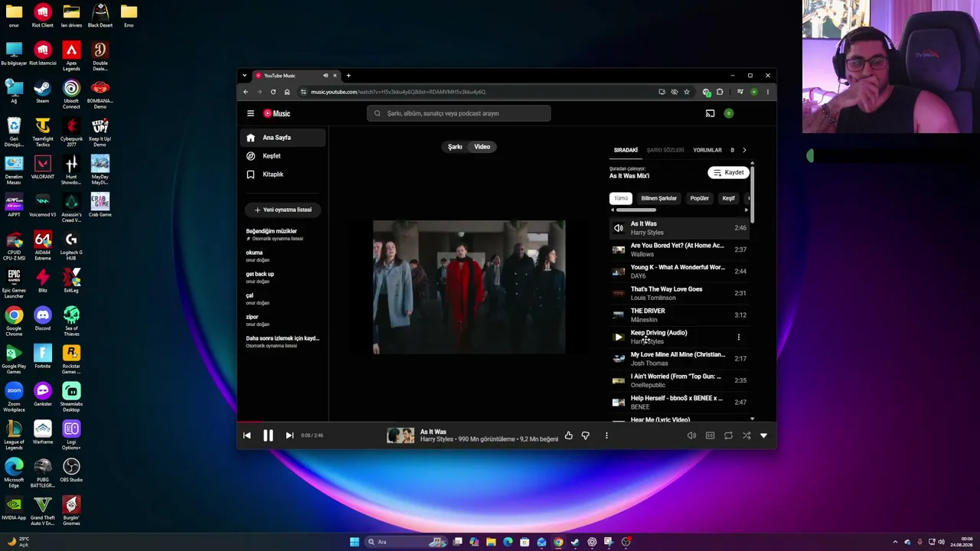
Task: Open the YORUMLAR tab
Action: (x=707, y=150)
